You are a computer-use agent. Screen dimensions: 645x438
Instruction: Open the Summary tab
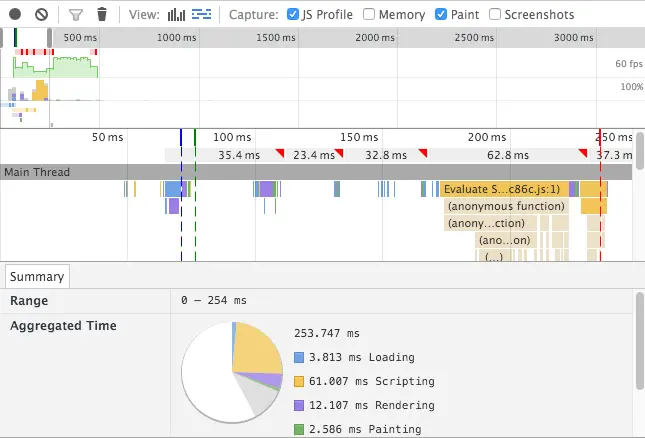tap(37, 276)
